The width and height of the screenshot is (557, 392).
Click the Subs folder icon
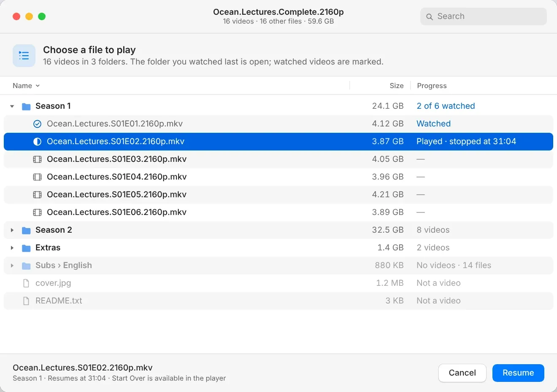[26, 266]
